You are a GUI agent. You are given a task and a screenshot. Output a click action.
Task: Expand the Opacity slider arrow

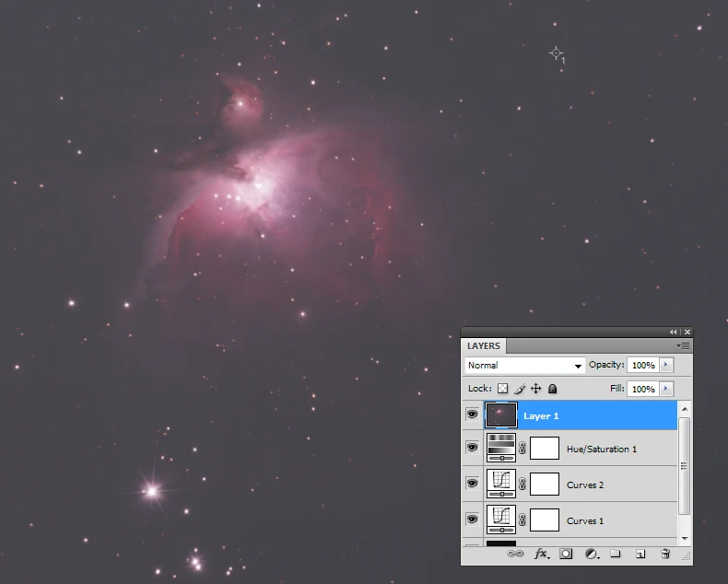tap(666, 366)
